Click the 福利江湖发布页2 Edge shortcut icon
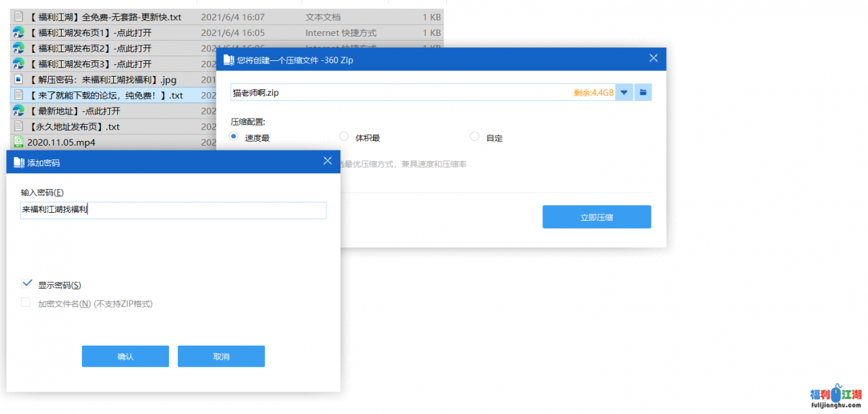Screen dimensions: 868x414 pyautogui.click(x=19, y=48)
